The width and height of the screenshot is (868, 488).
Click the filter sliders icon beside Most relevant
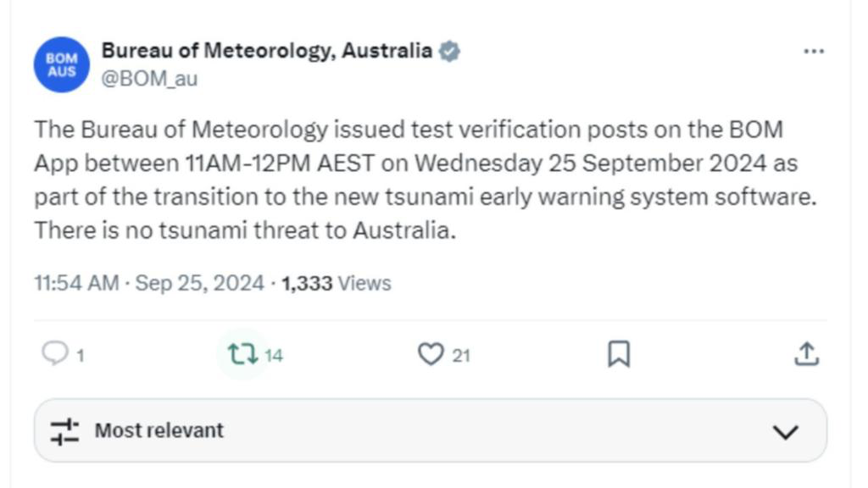click(64, 431)
